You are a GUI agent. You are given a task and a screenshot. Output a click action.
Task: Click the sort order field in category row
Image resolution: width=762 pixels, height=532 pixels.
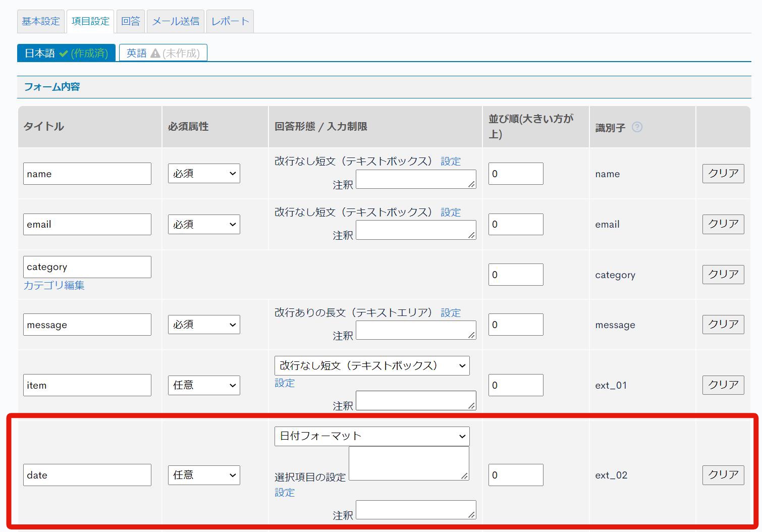pos(516,275)
